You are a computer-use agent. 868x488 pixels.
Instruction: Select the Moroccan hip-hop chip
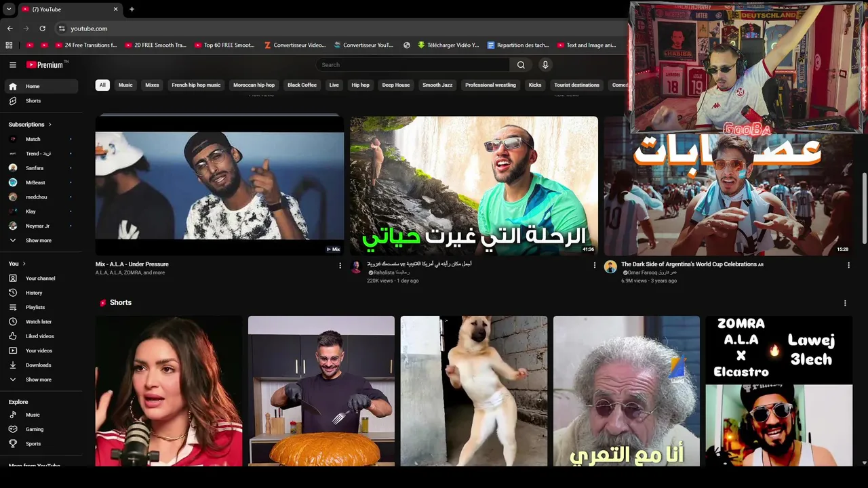click(254, 85)
